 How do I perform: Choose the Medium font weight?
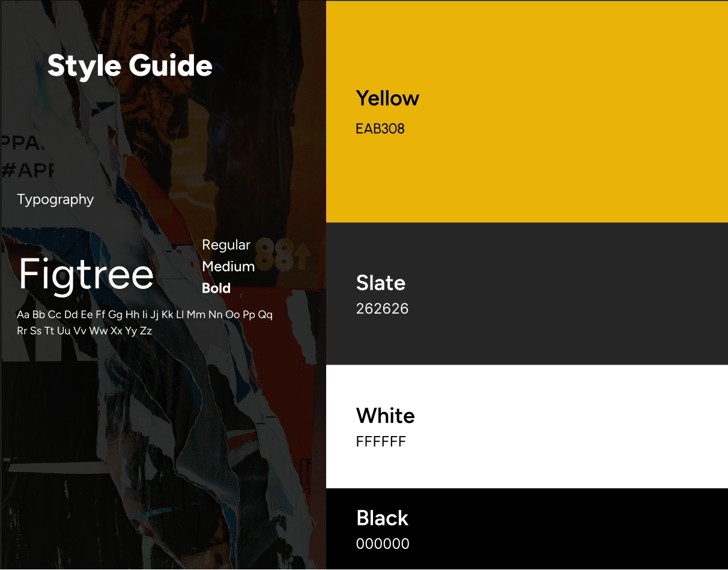coord(228,267)
